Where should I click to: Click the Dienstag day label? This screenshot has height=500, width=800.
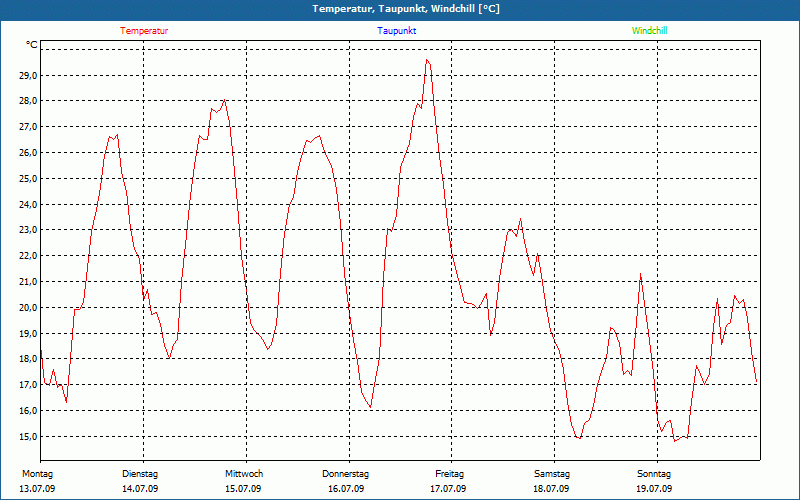(x=140, y=474)
